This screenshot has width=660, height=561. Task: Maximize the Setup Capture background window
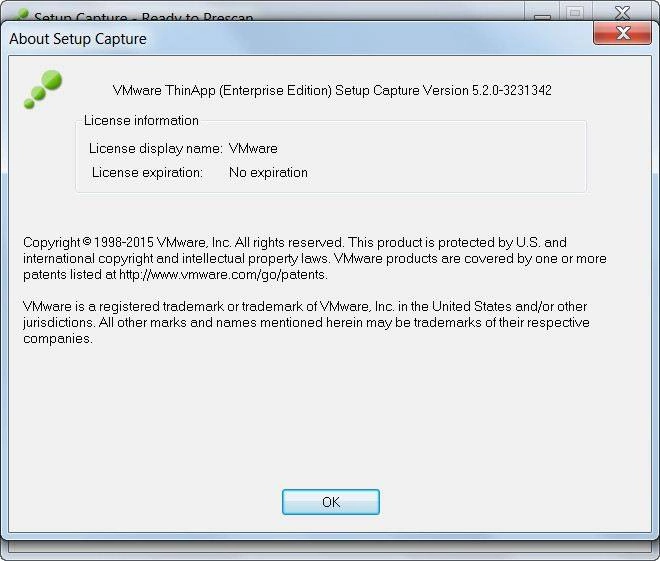pyautogui.click(x=575, y=13)
